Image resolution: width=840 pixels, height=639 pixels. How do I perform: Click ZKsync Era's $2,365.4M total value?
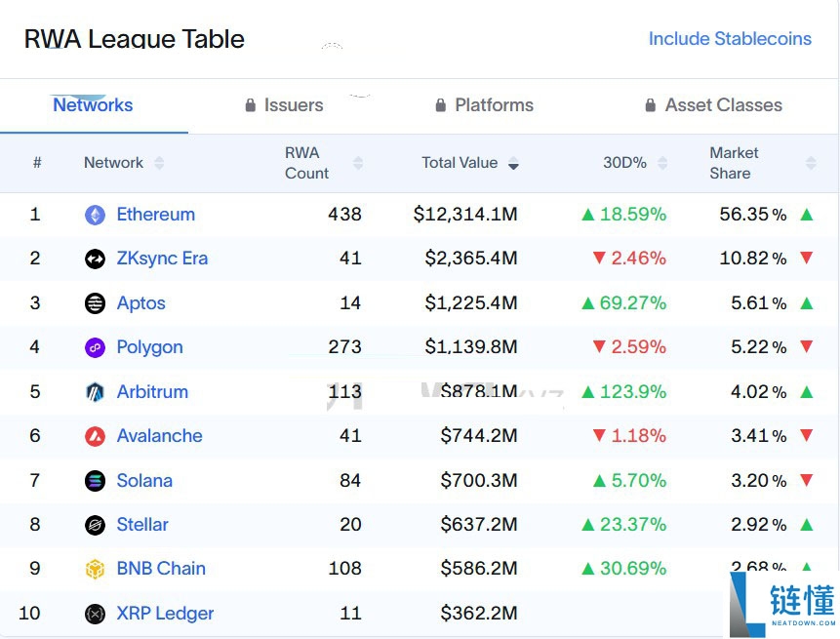click(471, 259)
